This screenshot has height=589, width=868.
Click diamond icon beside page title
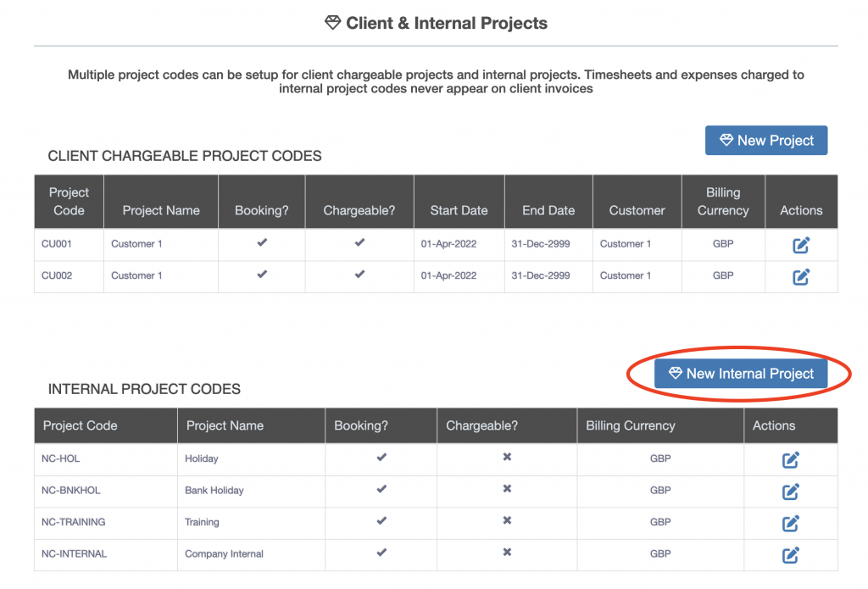coord(333,23)
